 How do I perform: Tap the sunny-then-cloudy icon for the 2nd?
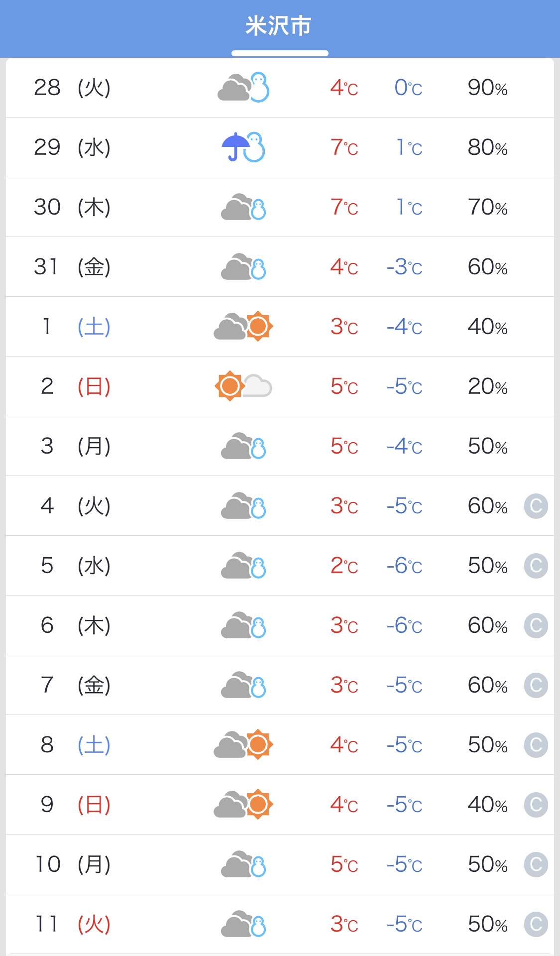click(x=243, y=386)
